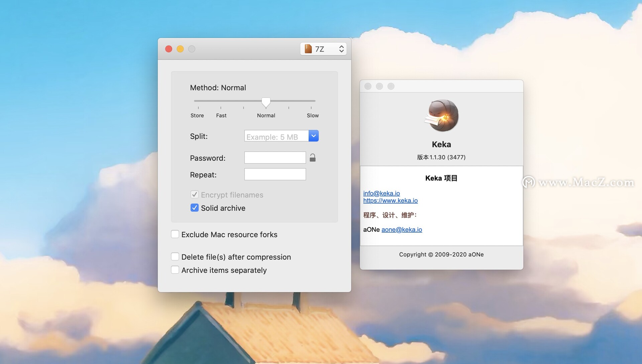Click the Repeat password field
Viewport: 642px width, 364px height.
[275, 174]
